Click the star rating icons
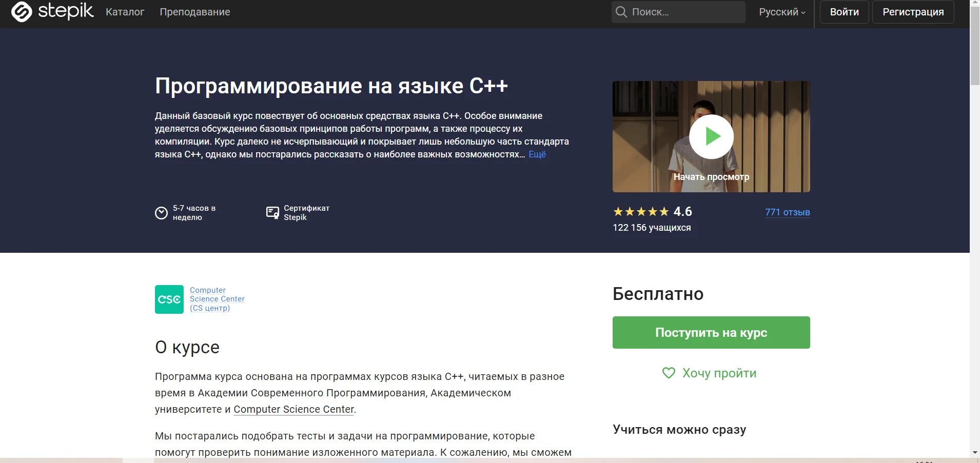 pyautogui.click(x=641, y=212)
